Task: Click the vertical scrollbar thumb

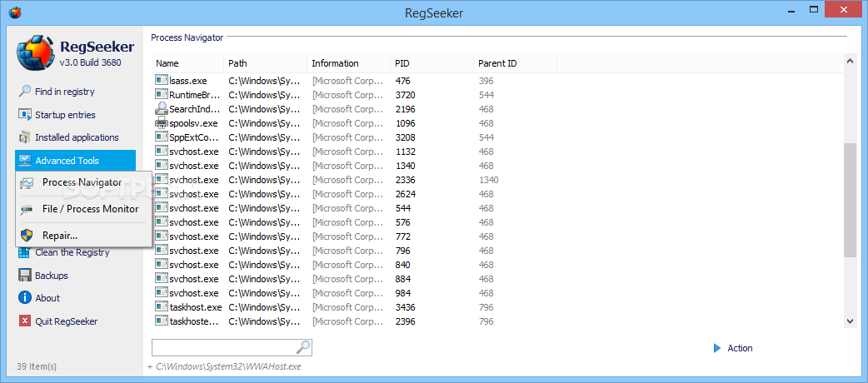Action: (851, 201)
